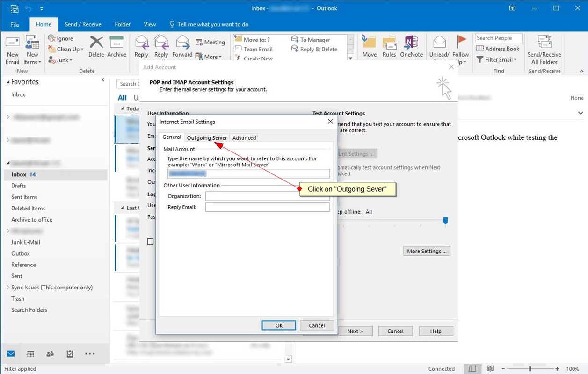Open Customize Quick Access Toolbar dropdown
This screenshot has height=374, width=588.
point(42,8)
